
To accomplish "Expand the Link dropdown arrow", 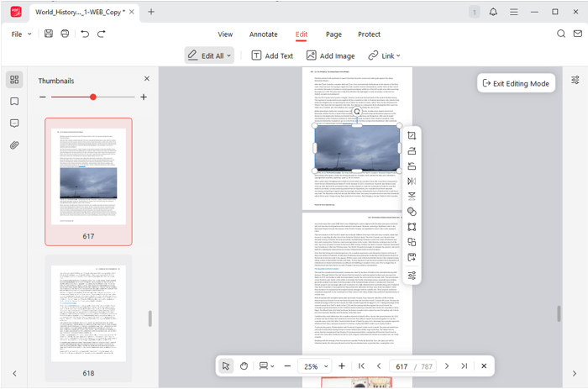I will [398, 56].
